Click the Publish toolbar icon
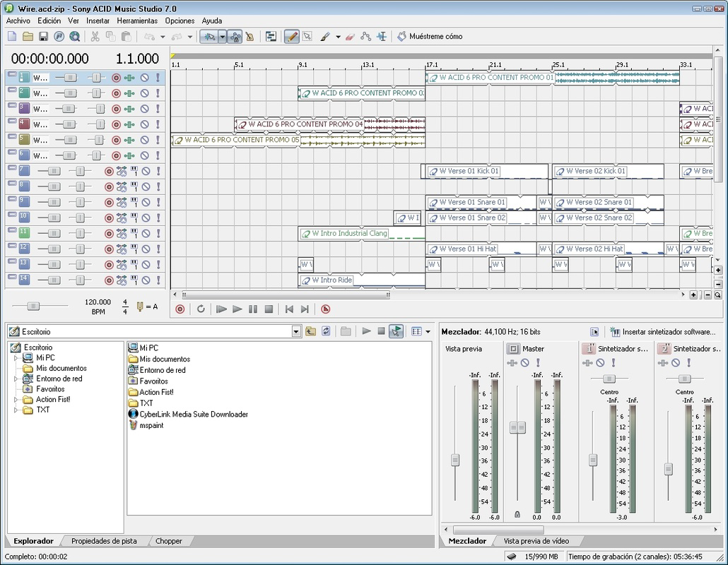728x565 pixels. click(x=59, y=36)
